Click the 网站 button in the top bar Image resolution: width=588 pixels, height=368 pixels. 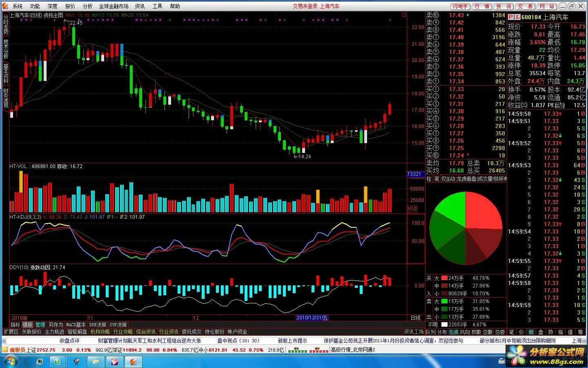pos(547,6)
